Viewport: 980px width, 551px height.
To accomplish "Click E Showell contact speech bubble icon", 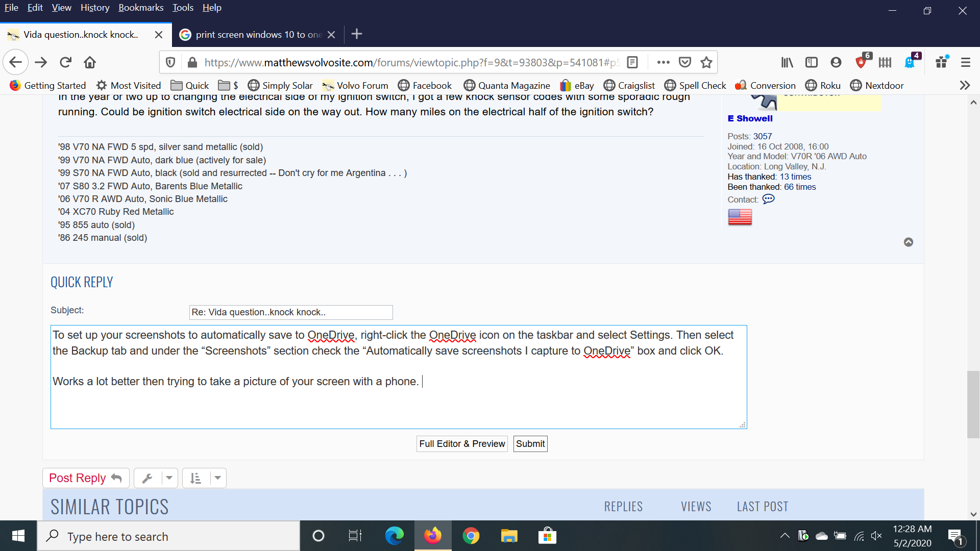I will pyautogui.click(x=768, y=199).
